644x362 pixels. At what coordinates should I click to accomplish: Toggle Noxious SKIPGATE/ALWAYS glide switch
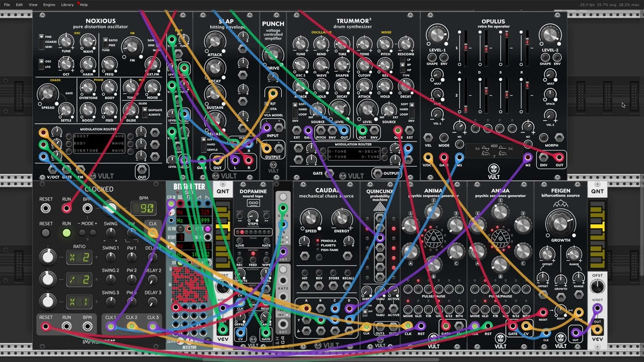click(145, 112)
